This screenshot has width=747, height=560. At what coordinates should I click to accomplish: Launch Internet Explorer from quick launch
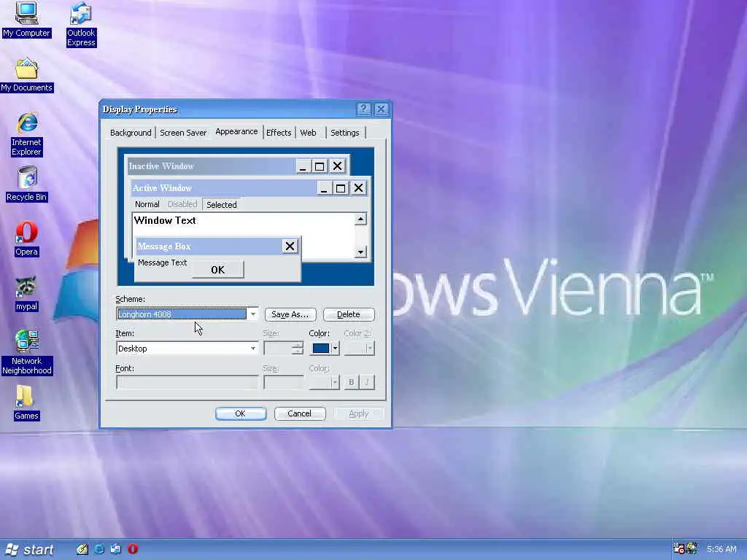click(99, 549)
